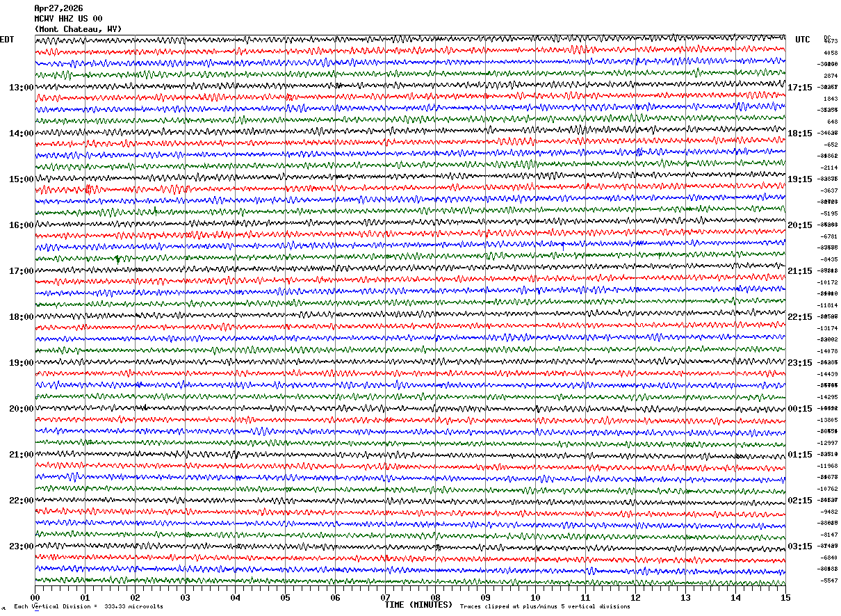Click the "00:15" UTC time label
Screen dimensions: 841x616
point(800,409)
